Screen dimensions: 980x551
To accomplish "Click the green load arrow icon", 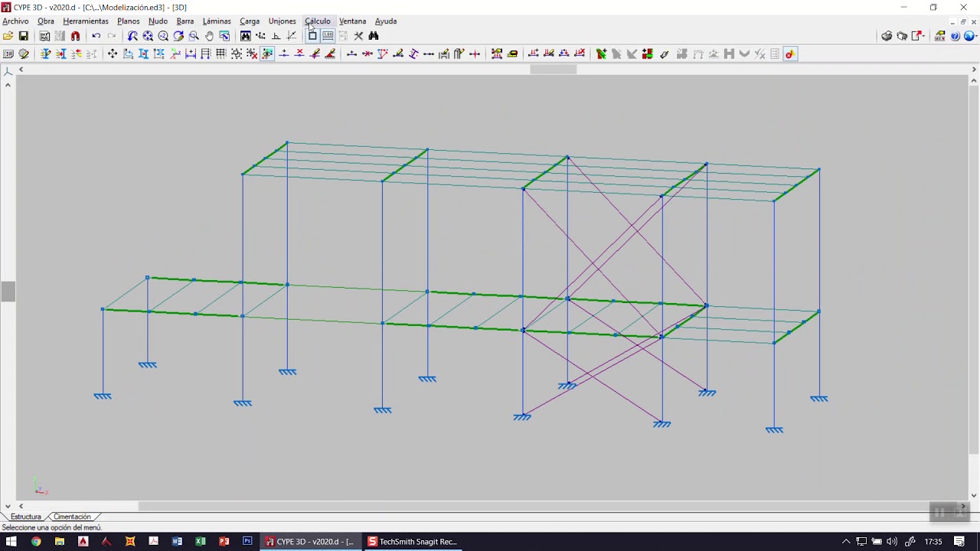I will point(601,54).
